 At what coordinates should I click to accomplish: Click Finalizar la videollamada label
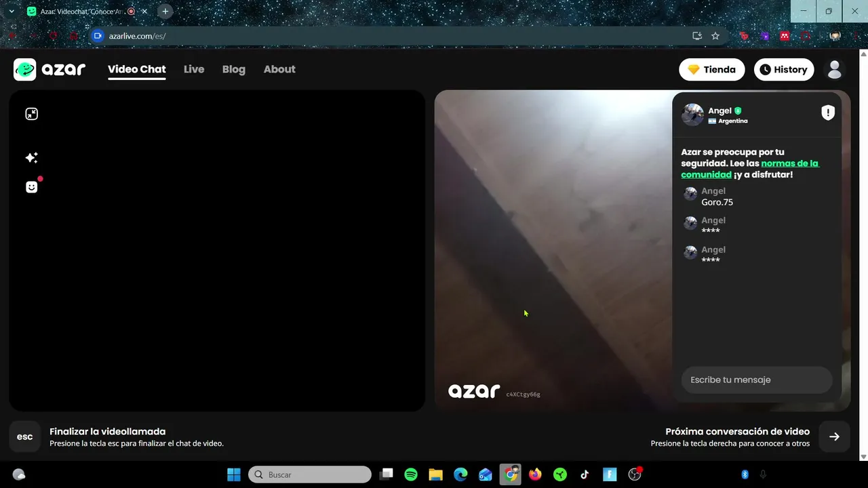[x=107, y=431]
